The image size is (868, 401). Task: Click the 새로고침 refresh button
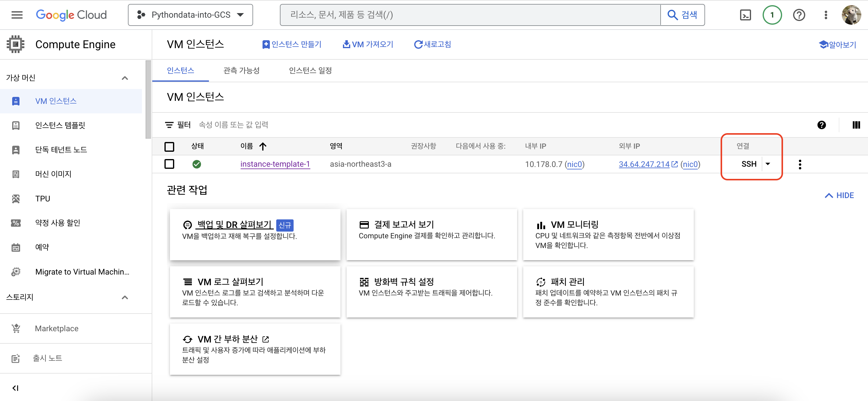[x=432, y=44]
